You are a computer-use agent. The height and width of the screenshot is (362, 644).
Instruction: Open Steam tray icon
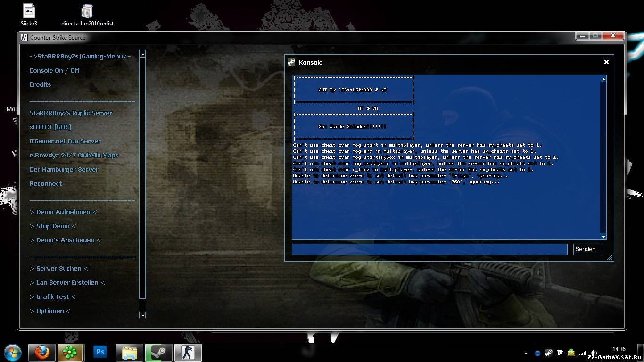pos(549,353)
